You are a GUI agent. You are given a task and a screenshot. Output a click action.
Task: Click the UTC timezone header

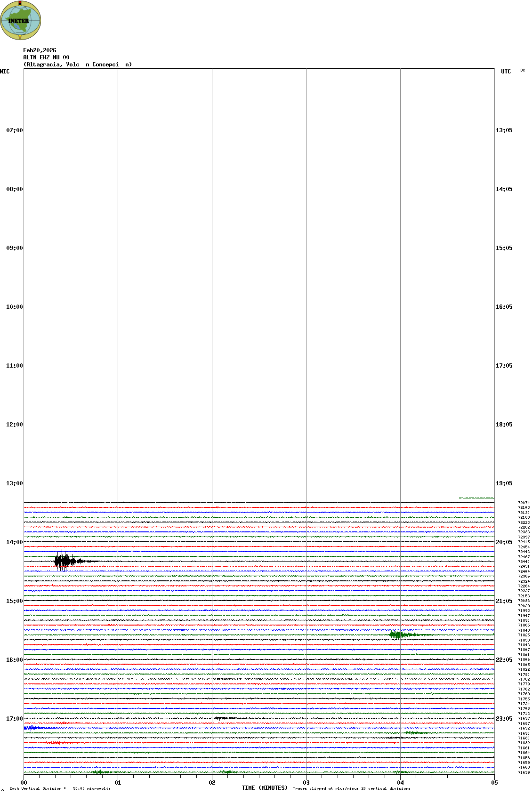coord(506,72)
